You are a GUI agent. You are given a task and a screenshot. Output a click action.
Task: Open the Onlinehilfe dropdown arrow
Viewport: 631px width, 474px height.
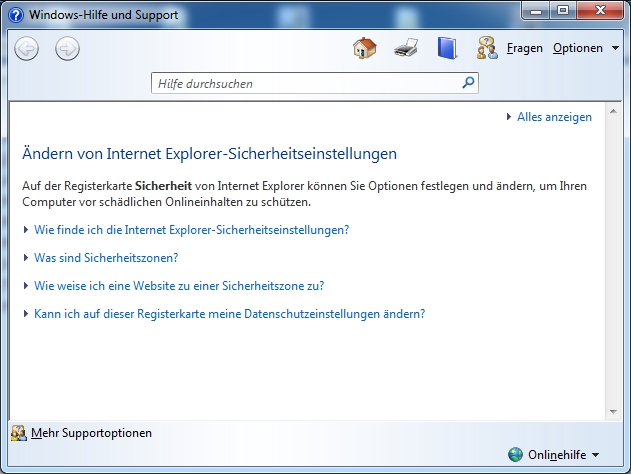(596, 455)
